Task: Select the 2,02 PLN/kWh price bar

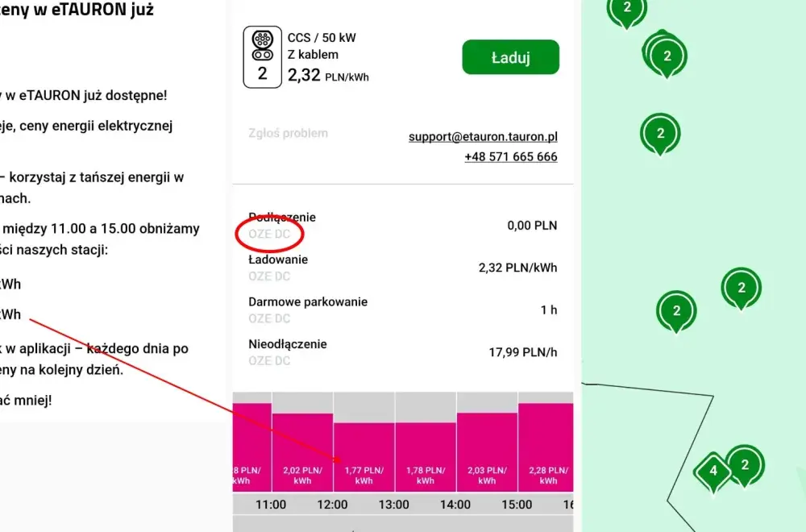Action: [302, 452]
